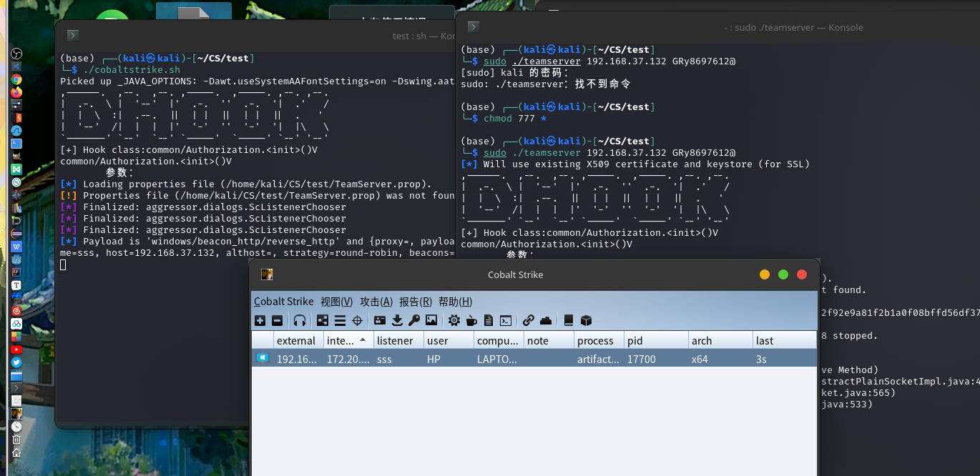Click the red close button of Cobalt Strike
This screenshot has height=476, width=980.
pyautogui.click(x=802, y=274)
